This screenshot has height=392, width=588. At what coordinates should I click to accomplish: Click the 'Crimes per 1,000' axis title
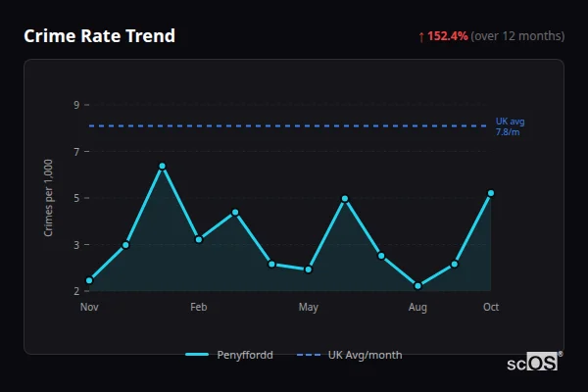[x=48, y=198]
